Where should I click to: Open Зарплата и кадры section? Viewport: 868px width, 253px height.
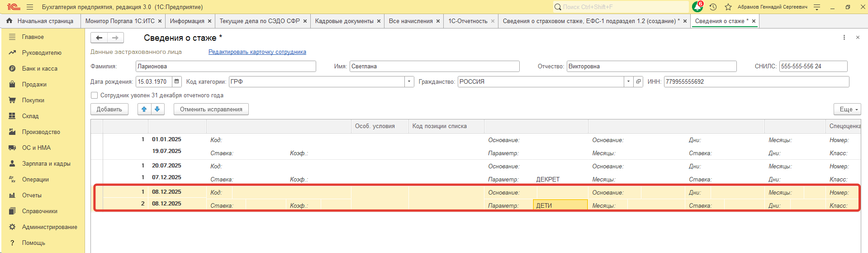[46, 163]
